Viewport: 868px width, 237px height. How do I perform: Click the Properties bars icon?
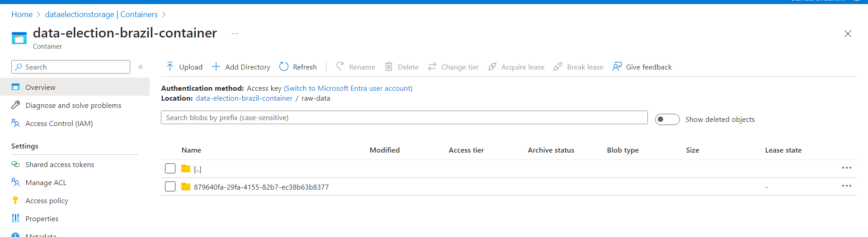point(15,218)
